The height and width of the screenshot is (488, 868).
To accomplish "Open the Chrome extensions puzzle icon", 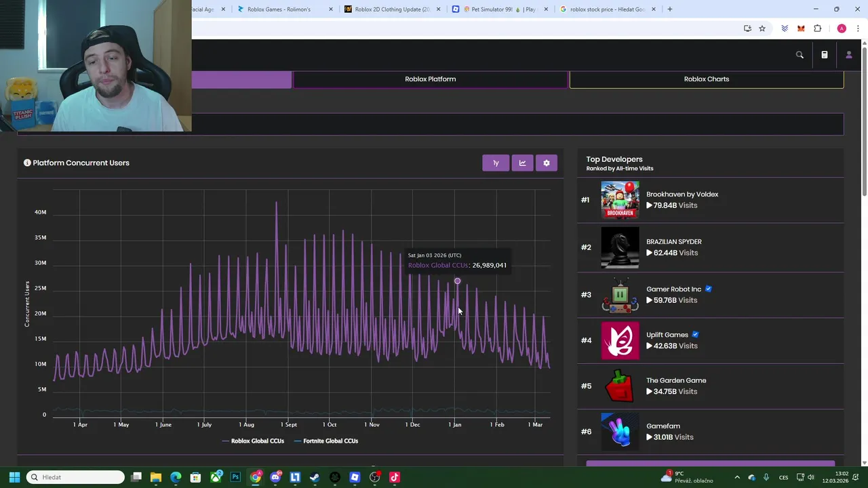I will pyautogui.click(x=817, y=28).
